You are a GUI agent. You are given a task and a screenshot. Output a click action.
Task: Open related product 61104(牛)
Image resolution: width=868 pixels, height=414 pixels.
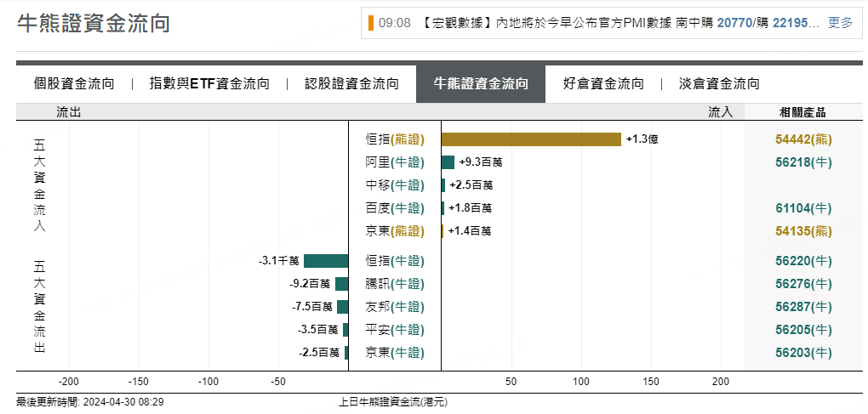coord(804,208)
